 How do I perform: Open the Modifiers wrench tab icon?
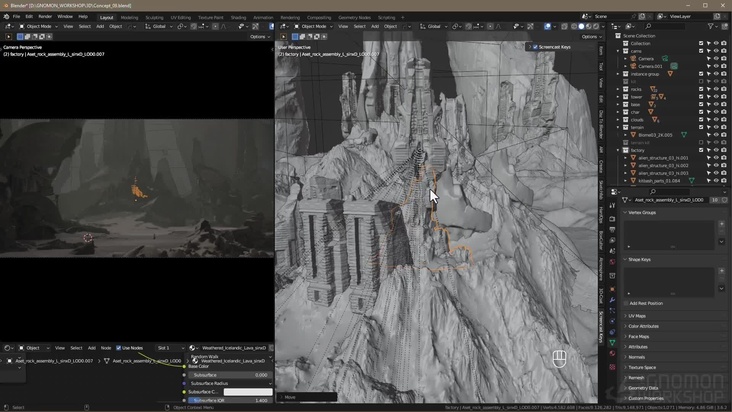tap(612, 300)
